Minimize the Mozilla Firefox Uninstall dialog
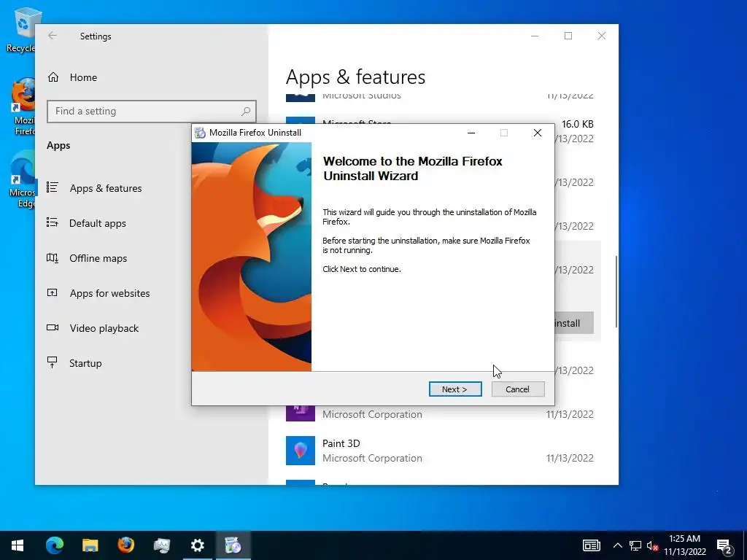Viewport: 747px width, 560px height. pos(471,133)
